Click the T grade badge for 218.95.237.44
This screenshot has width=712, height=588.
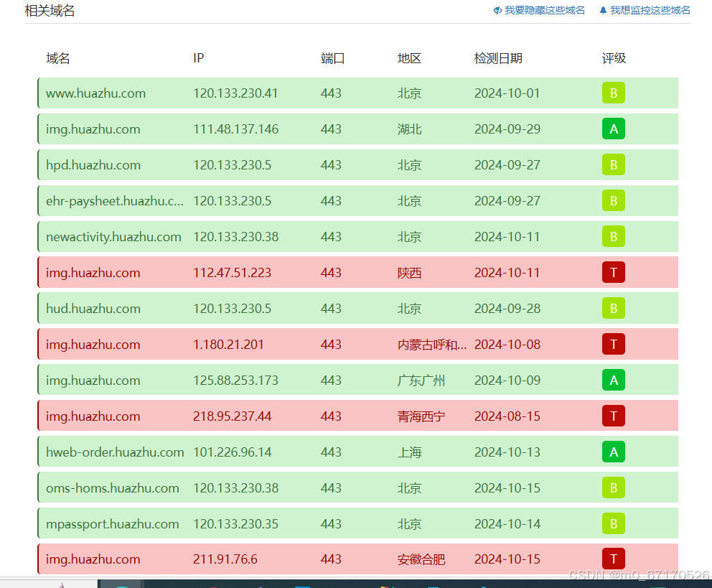[614, 416]
